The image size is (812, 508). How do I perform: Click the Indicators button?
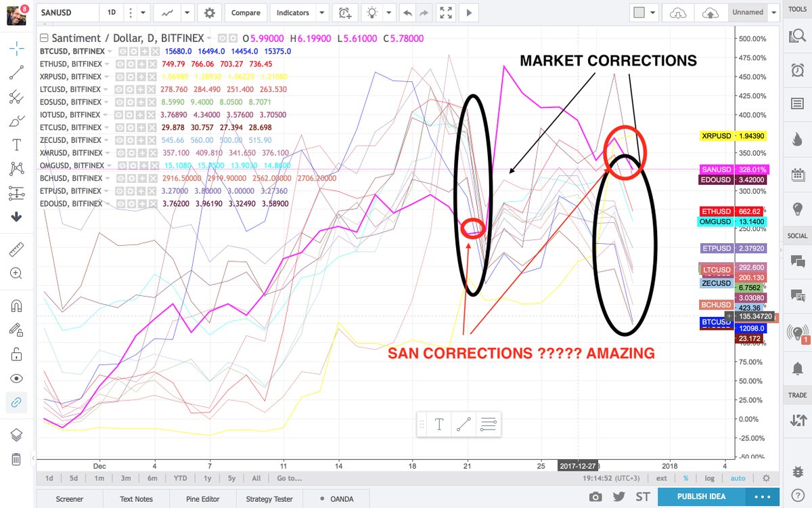[x=292, y=13]
